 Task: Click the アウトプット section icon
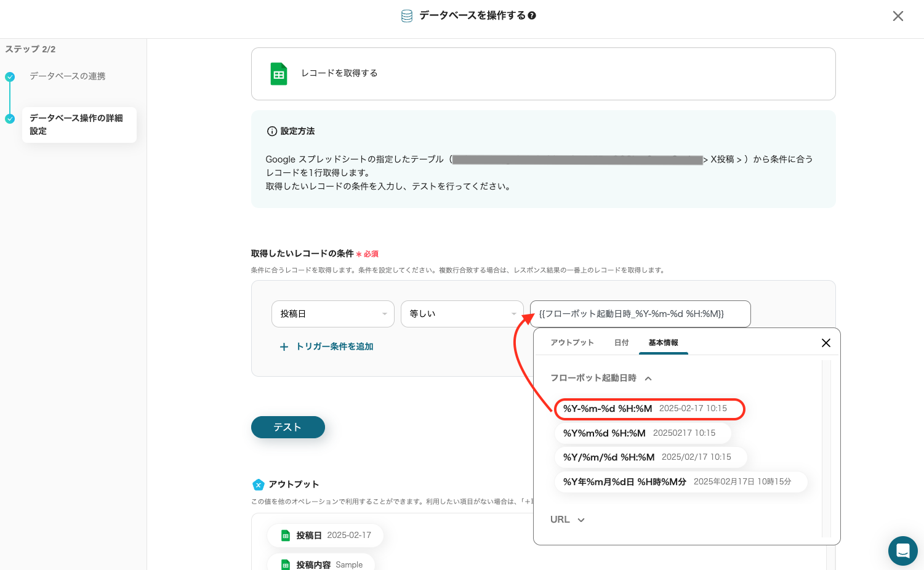tap(259, 484)
